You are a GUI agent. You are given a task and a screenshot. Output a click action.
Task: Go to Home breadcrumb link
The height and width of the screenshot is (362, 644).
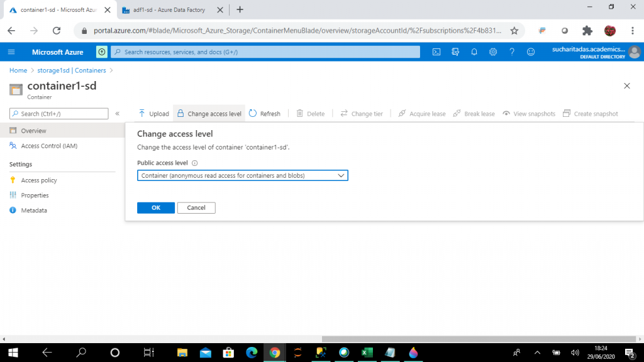[18, 70]
